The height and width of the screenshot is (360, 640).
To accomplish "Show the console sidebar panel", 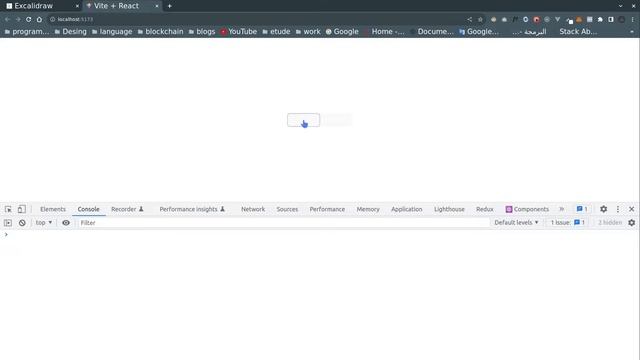I will [8, 223].
